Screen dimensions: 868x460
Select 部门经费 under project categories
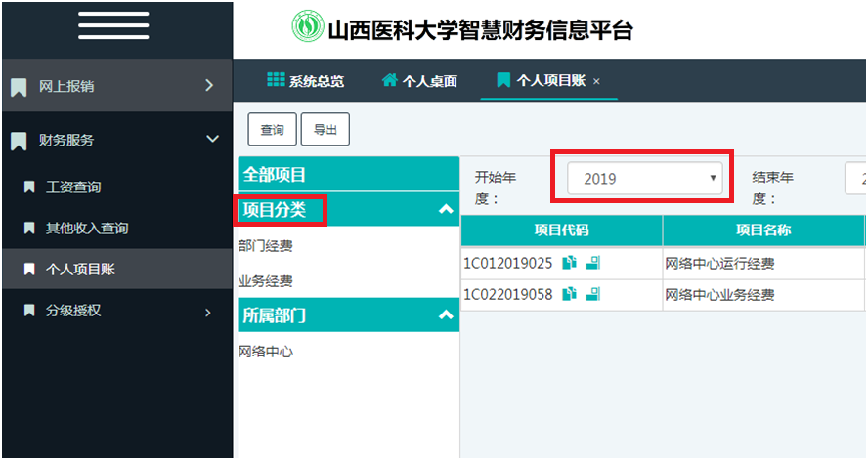coord(266,246)
